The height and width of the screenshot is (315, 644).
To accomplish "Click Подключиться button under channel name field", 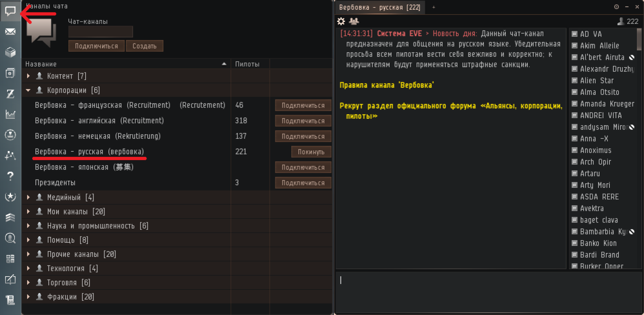I will (97, 46).
